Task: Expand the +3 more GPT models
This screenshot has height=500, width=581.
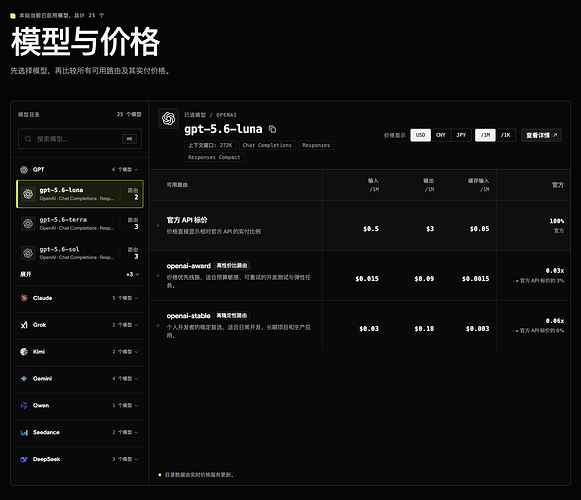Action: pos(80,274)
